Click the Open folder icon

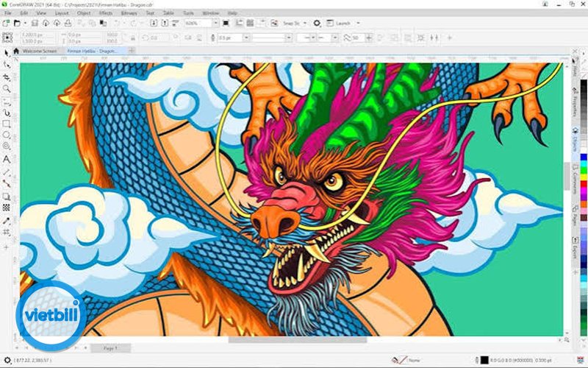(17, 24)
